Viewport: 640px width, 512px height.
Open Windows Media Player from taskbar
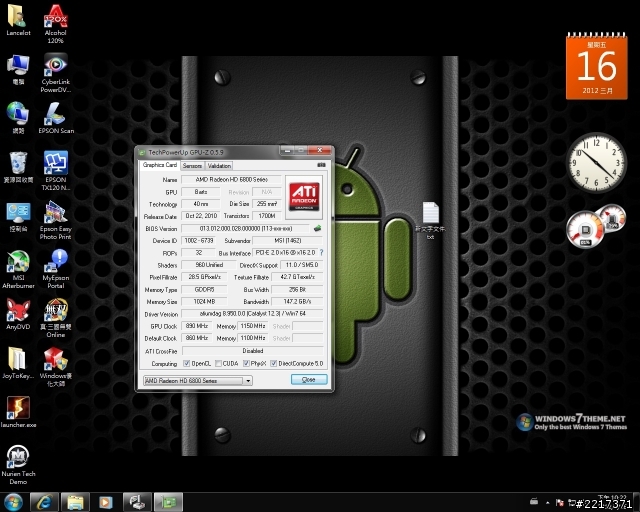tap(106, 502)
